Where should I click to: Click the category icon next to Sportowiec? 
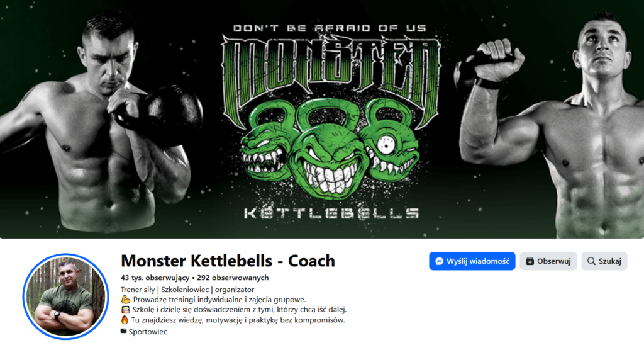[124, 331]
